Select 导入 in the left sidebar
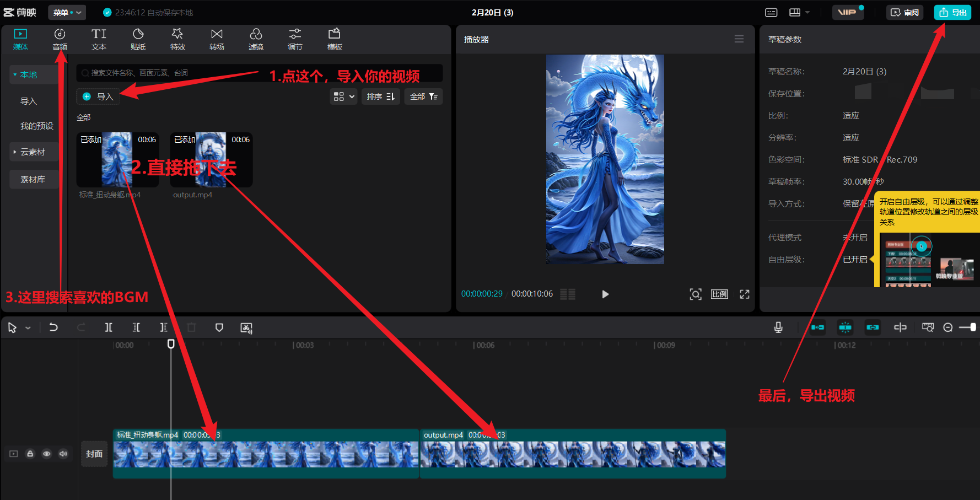 coord(29,101)
